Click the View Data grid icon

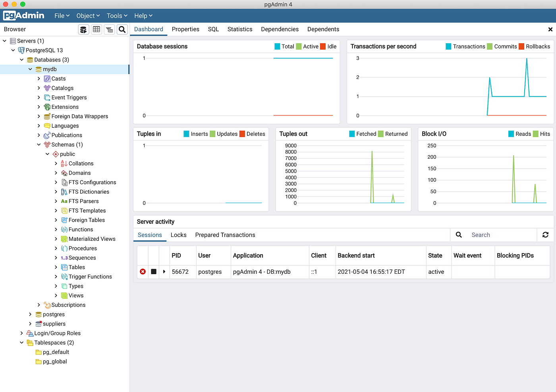click(x=97, y=29)
